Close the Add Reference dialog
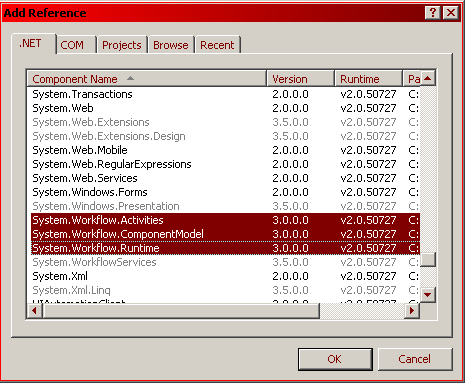The height and width of the screenshot is (383, 465). (451, 13)
